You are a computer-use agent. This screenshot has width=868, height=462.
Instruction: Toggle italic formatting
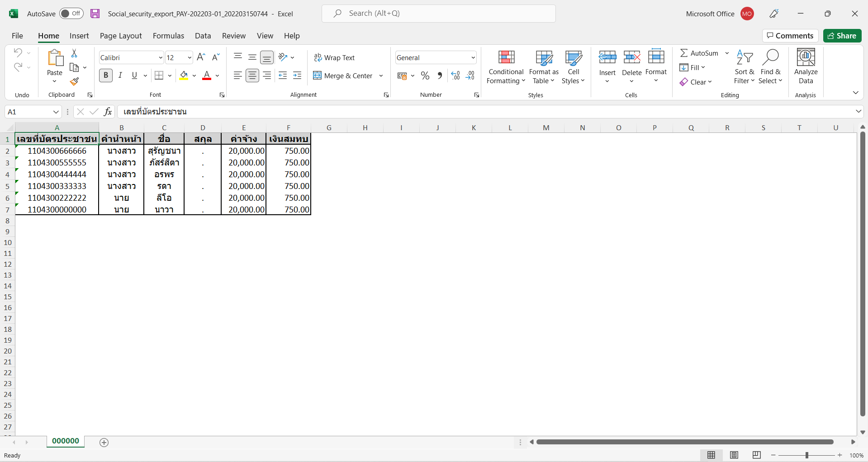pos(120,75)
